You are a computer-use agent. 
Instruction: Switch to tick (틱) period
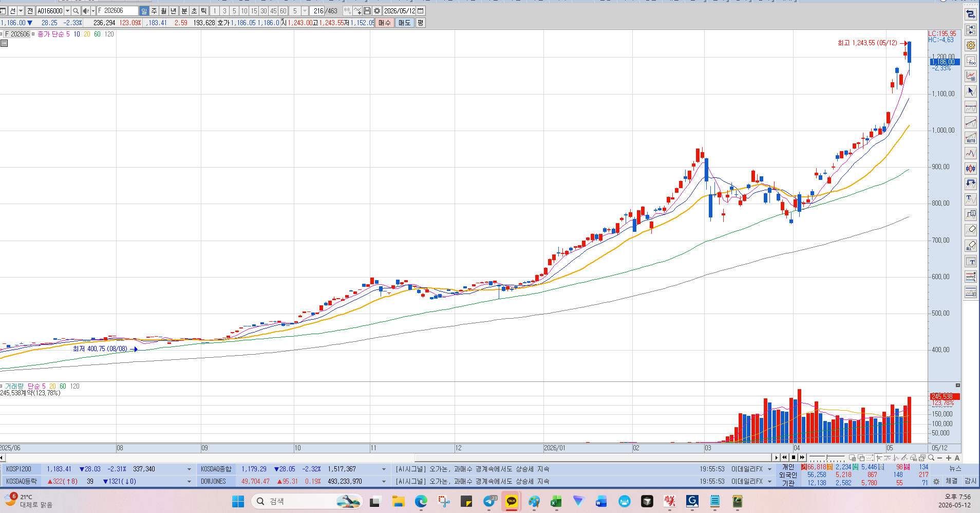pos(204,11)
